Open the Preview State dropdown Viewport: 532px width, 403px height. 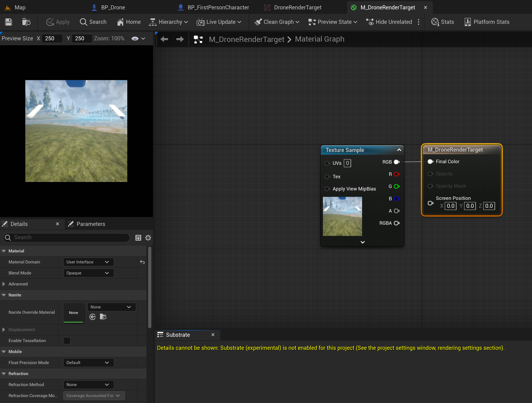333,22
